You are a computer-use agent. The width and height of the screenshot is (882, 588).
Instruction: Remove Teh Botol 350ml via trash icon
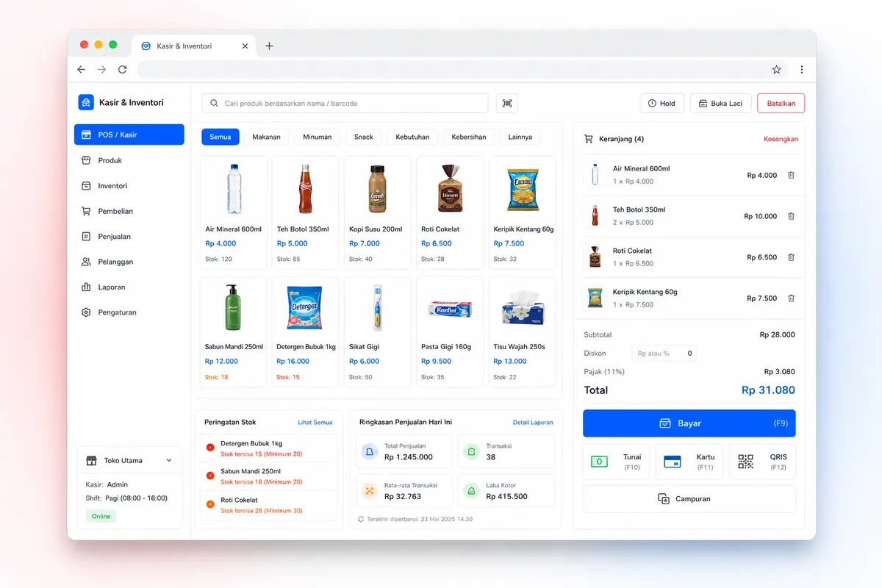791,216
